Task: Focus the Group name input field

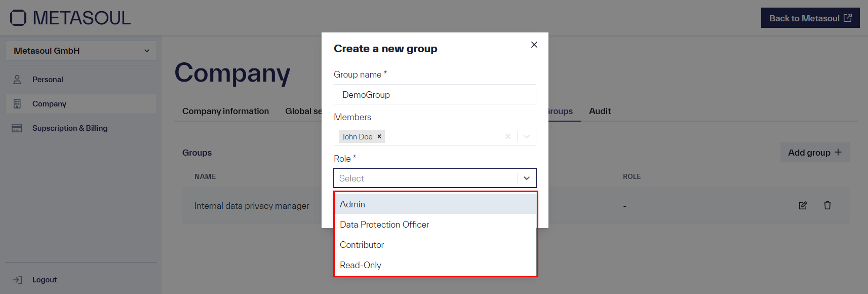Action: (435, 94)
